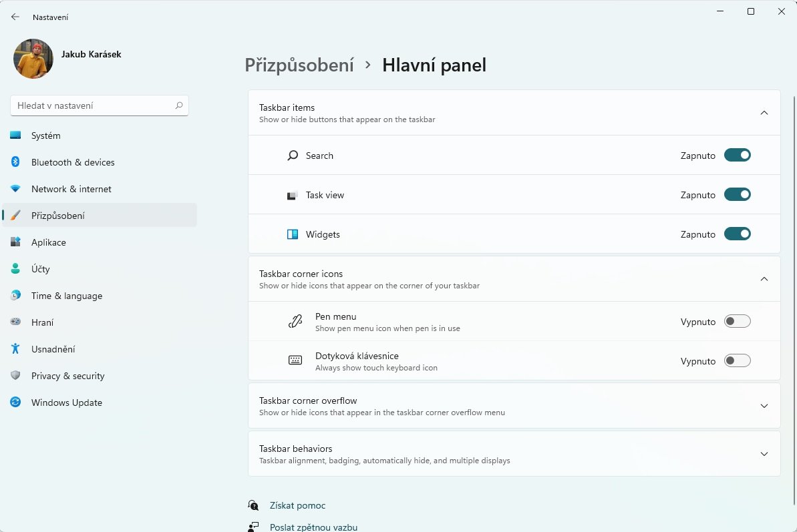Collapse the Taskbar items section
The image size is (797, 532).
pyautogui.click(x=764, y=113)
